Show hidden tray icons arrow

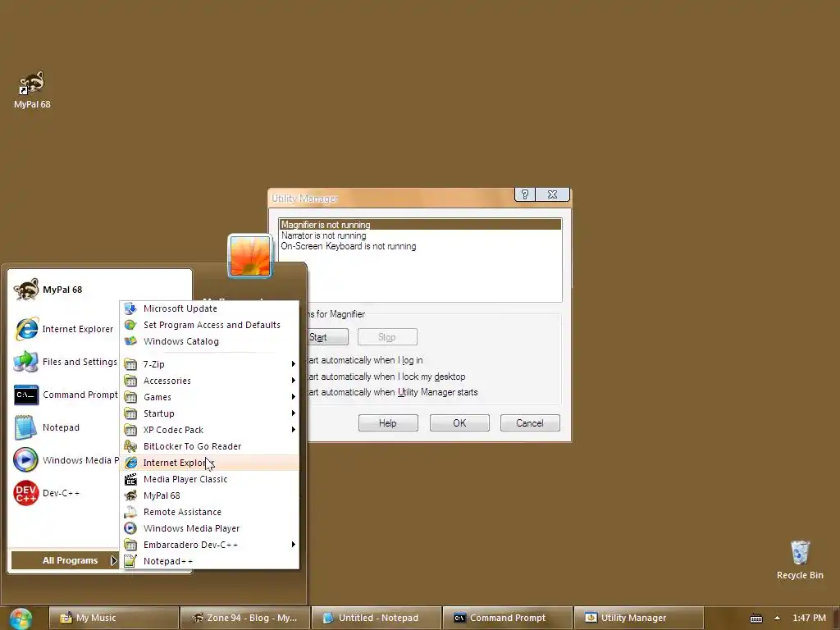pos(778,619)
